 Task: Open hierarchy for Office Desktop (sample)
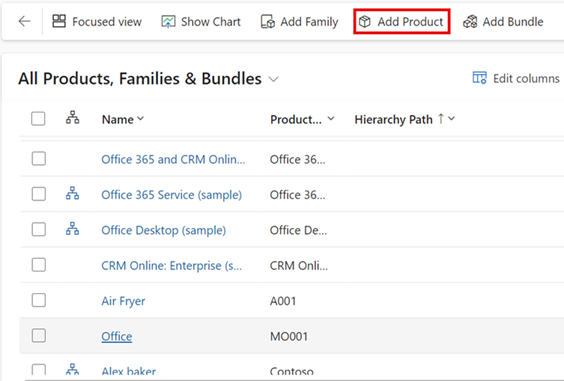click(x=72, y=228)
